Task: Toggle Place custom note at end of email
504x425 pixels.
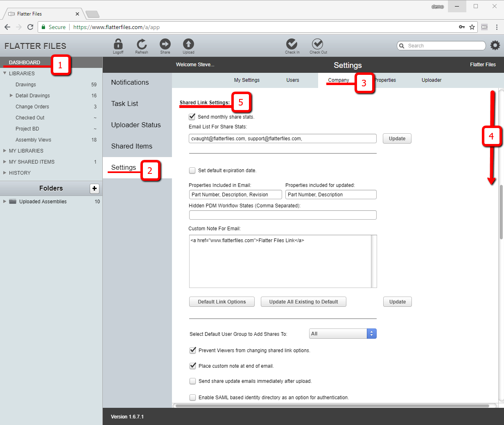Action: pos(193,366)
